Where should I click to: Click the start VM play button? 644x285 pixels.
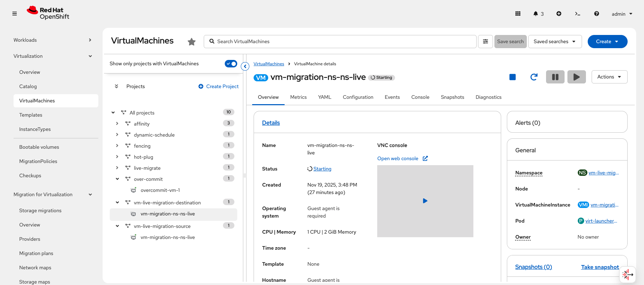point(576,77)
